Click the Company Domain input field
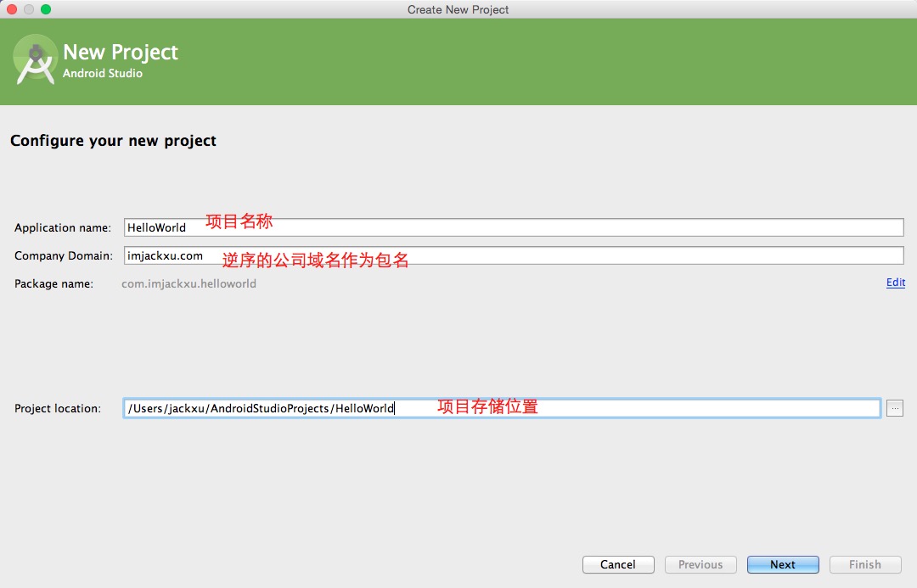This screenshot has height=588, width=917. 514,255
